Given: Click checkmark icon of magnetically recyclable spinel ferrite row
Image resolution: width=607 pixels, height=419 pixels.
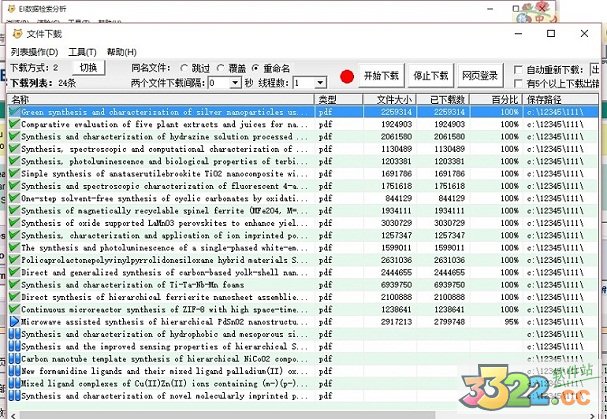Looking at the screenshot, I should point(14,211).
